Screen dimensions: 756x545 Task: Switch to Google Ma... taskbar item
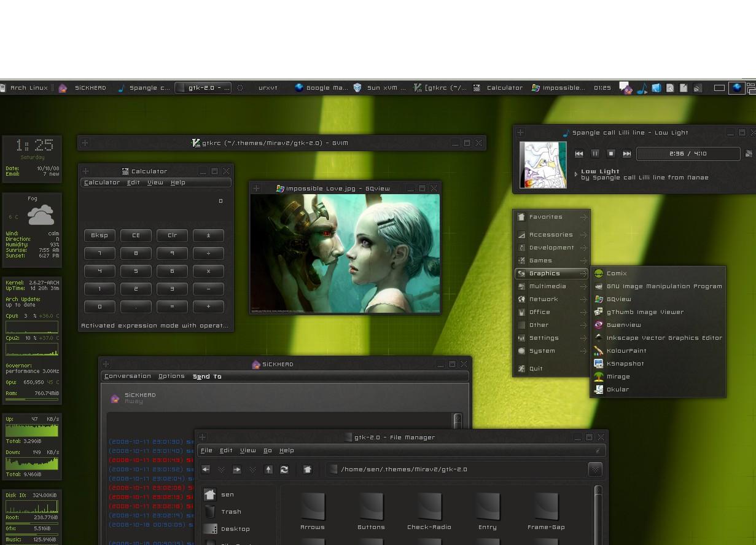pyautogui.click(x=321, y=88)
